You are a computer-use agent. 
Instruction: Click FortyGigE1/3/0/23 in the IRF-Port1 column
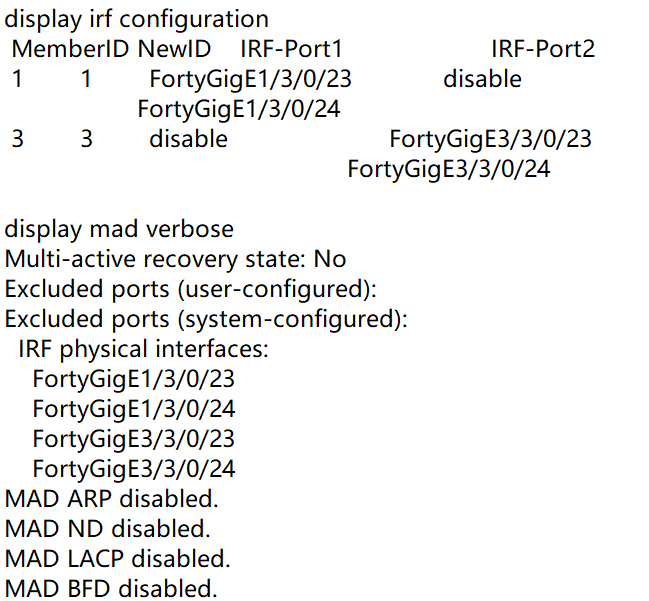(x=250, y=79)
